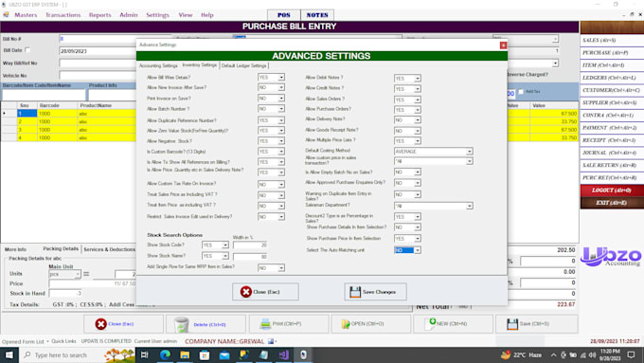The image size is (644, 363).
Task: Switch to the Inventory Settings tab
Action: click(x=199, y=65)
